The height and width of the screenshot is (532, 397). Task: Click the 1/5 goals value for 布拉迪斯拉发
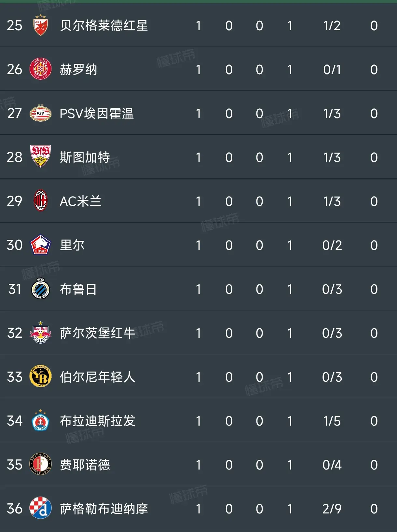coord(332,421)
